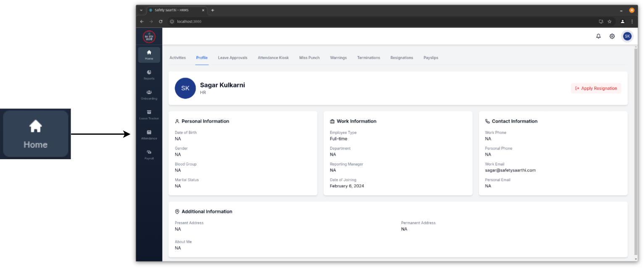This screenshot has height=268, width=644.
Task: Open the SK profile avatar menu
Action: pyautogui.click(x=627, y=36)
